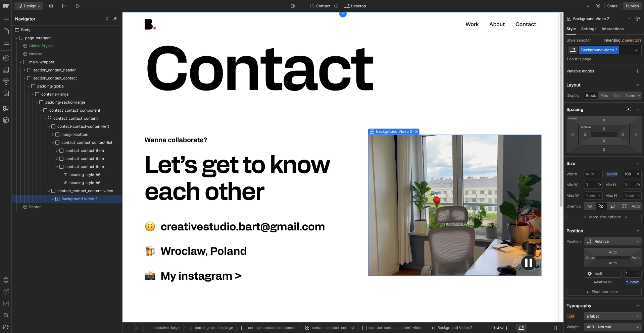Click the create component cube icon

638,19
